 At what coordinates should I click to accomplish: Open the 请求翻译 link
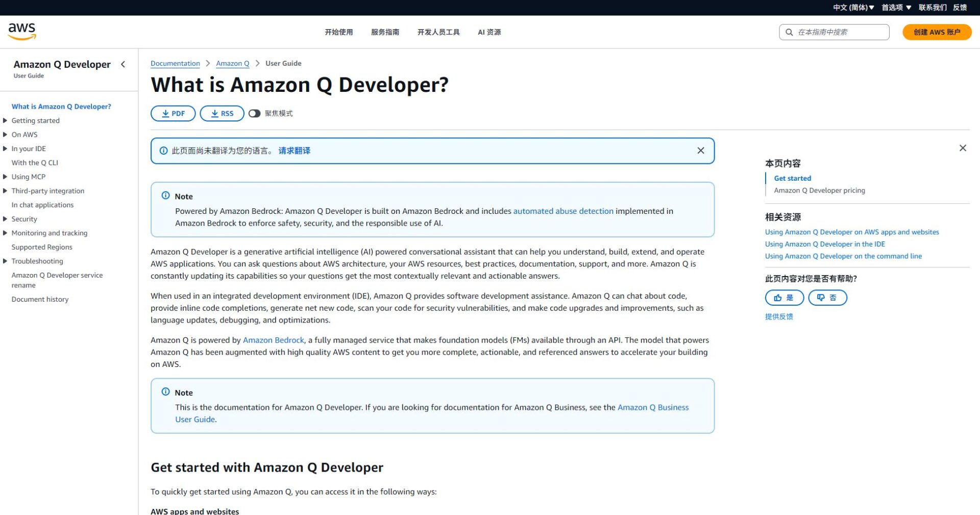click(294, 151)
